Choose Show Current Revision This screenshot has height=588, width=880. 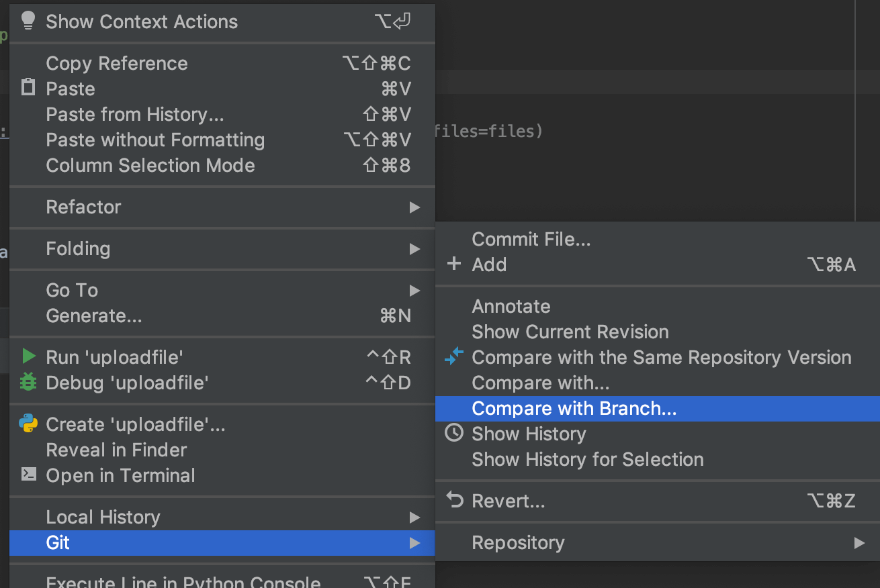[x=658, y=332]
